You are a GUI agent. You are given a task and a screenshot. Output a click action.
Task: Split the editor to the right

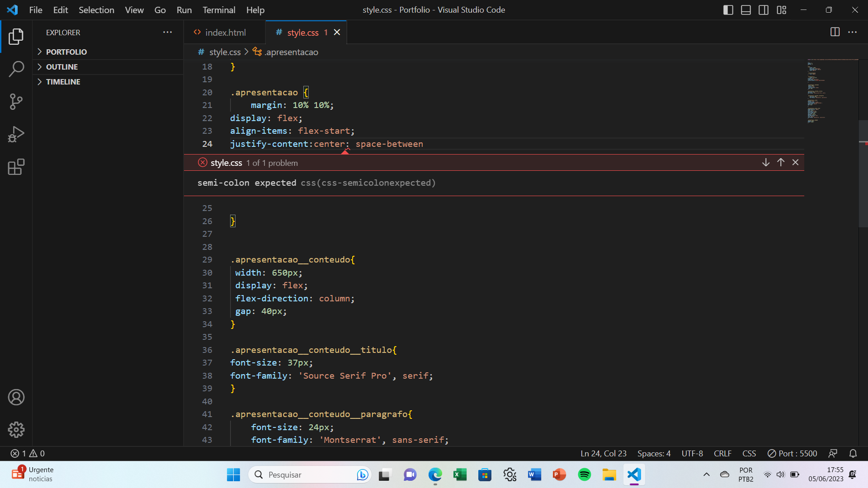click(x=835, y=32)
